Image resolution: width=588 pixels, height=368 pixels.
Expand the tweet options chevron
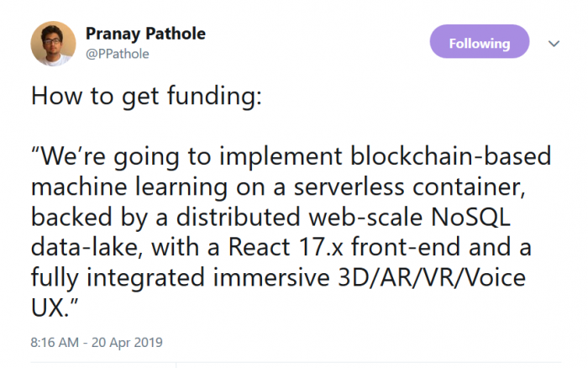pos(554,44)
